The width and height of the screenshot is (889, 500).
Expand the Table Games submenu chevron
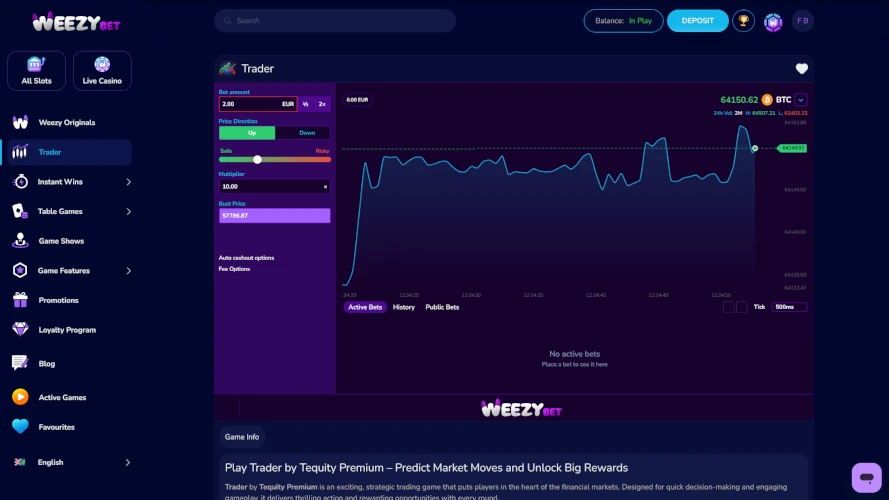[129, 211]
